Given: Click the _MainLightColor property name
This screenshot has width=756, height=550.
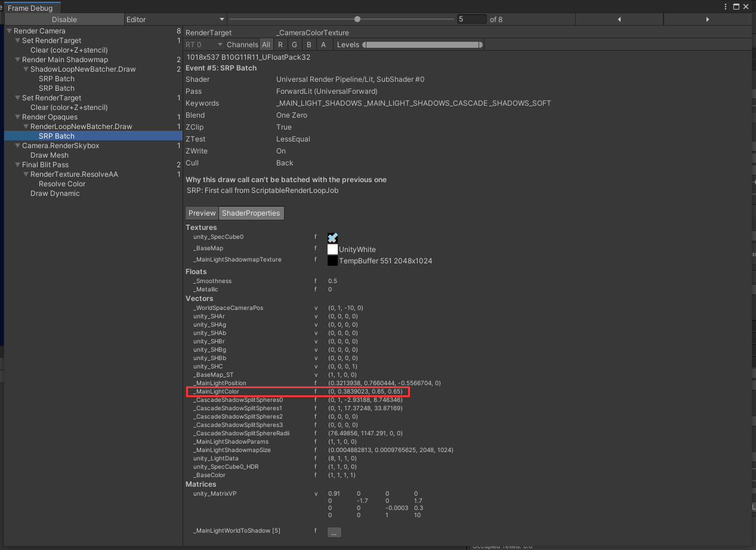Looking at the screenshot, I should 216,392.
